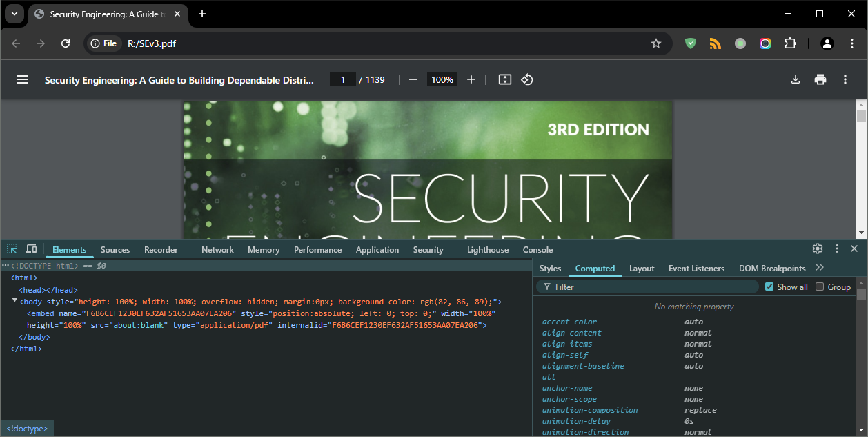This screenshot has height=437, width=868.
Task: Activate the DevTools inspect element picker
Action: coord(12,249)
